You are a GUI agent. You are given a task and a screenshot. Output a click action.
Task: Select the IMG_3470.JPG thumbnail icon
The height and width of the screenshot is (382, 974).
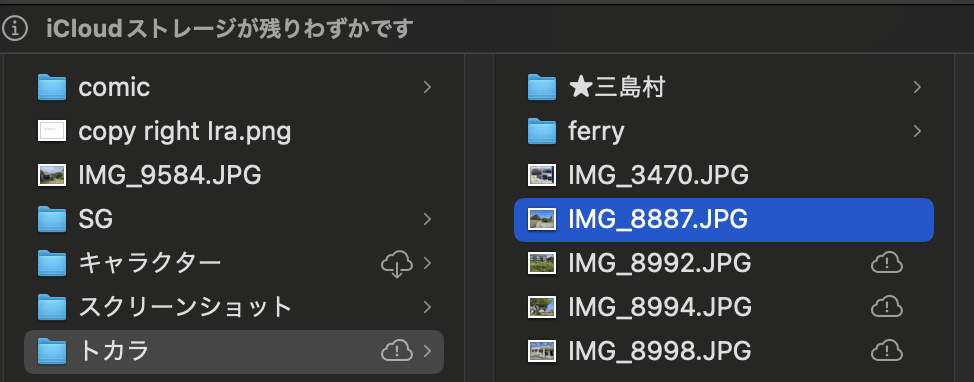click(x=542, y=175)
